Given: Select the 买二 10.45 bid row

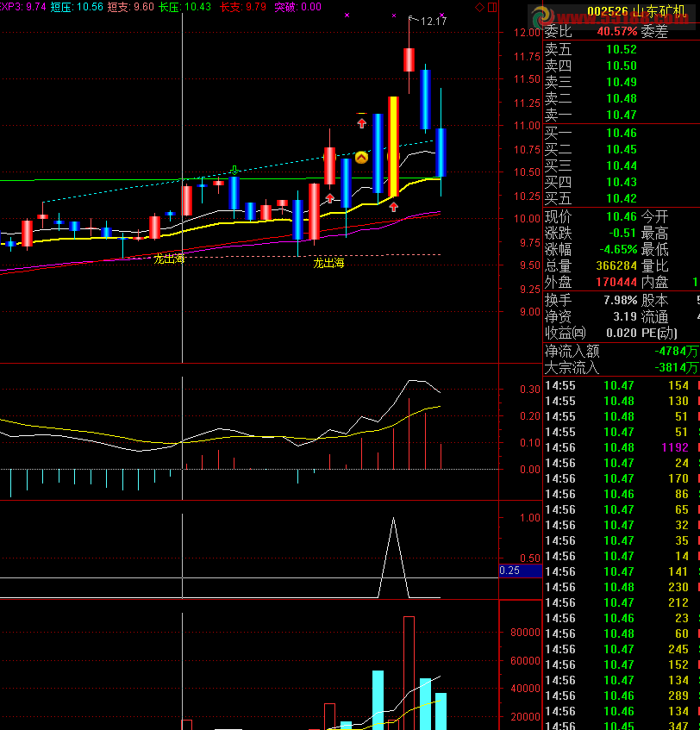Looking at the screenshot, I should click(622, 149).
